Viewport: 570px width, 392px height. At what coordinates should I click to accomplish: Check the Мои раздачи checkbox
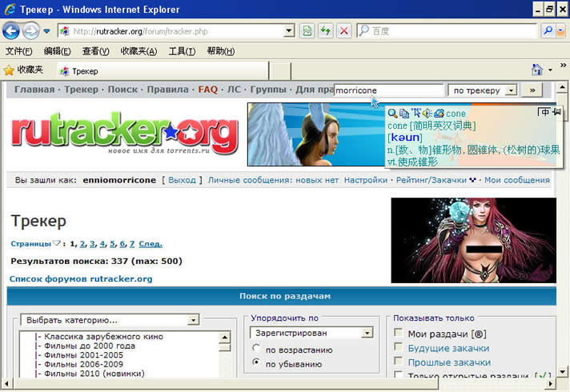tap(399, 333)
